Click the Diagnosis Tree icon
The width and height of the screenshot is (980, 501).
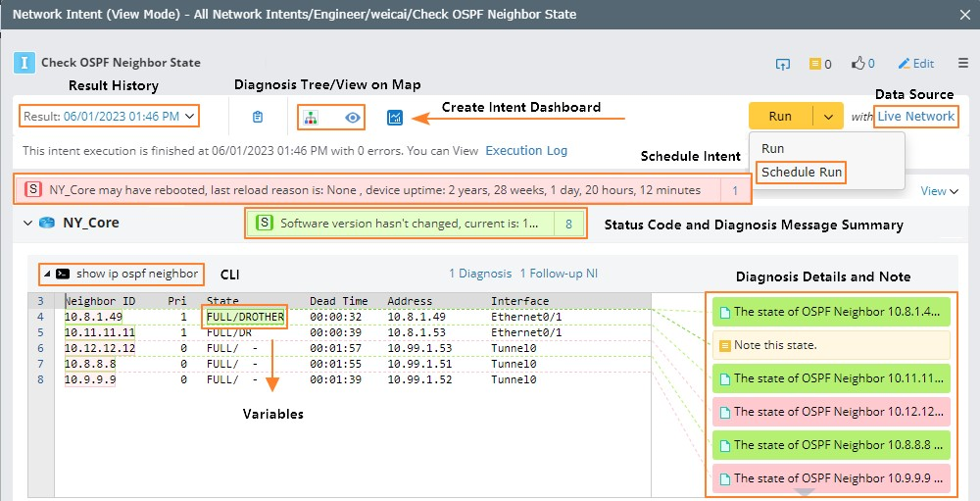click(x=311, y=117)
